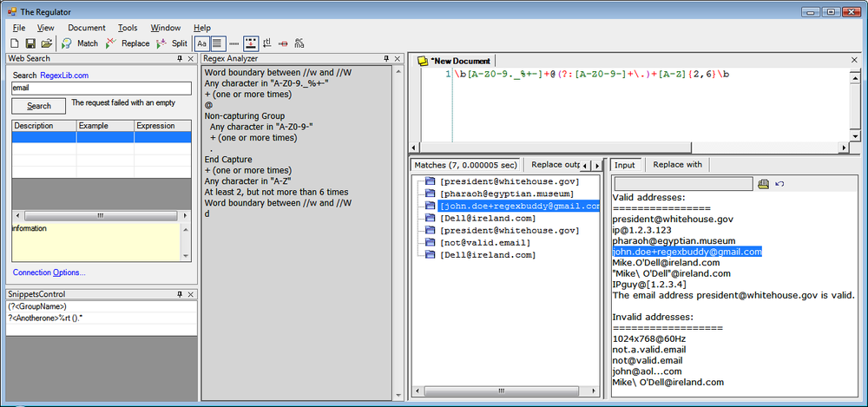Switch to the 'Replace with' tab
The image size is (868, 407).
(677, 164)
